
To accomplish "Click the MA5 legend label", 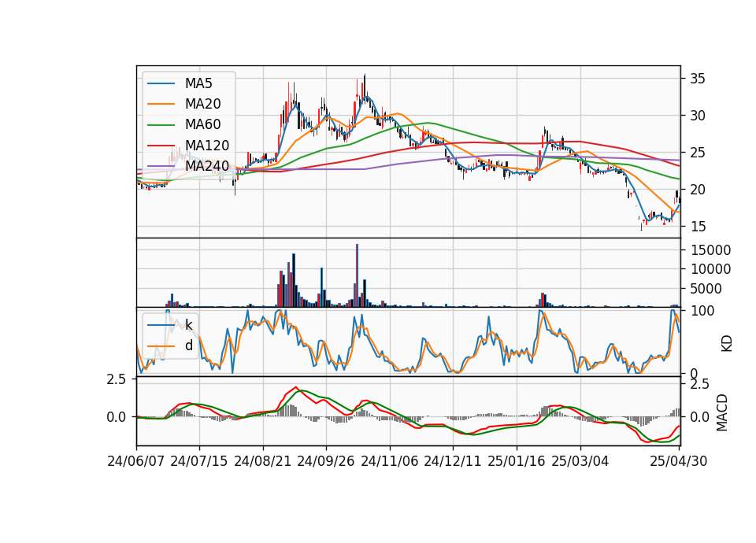I will [198, 83].
